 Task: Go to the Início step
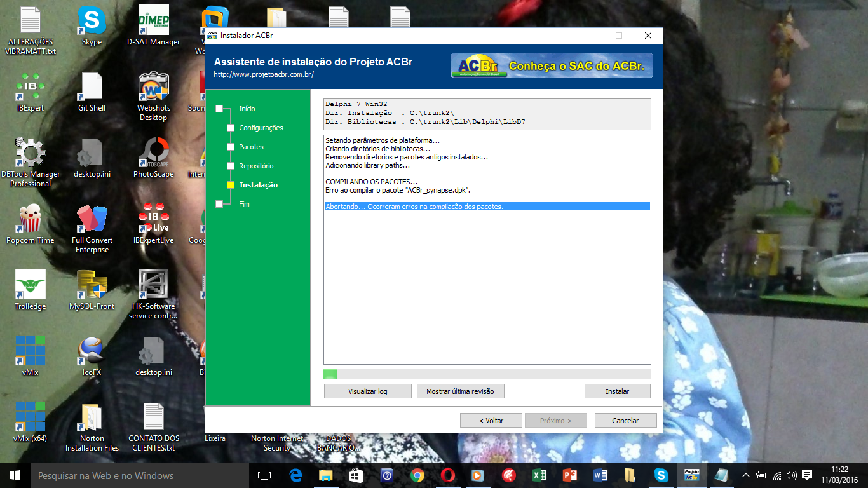(x=247, y=109)
